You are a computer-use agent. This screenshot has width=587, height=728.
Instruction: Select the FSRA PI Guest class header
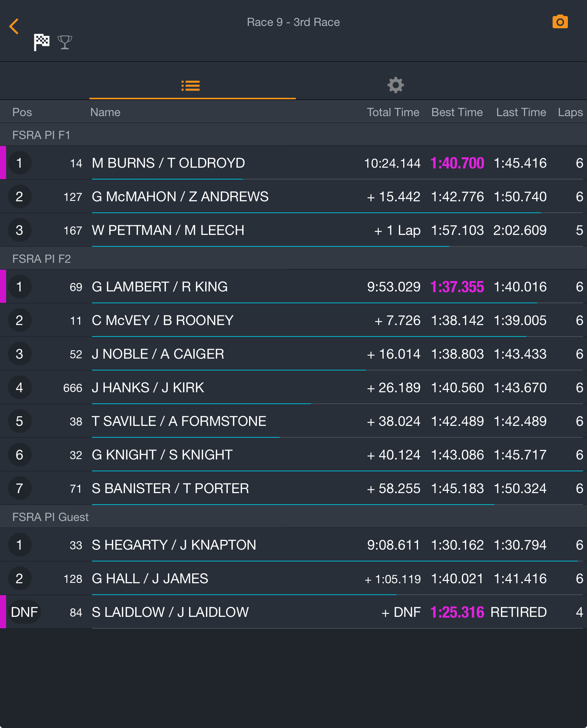(x=293, y=517)
